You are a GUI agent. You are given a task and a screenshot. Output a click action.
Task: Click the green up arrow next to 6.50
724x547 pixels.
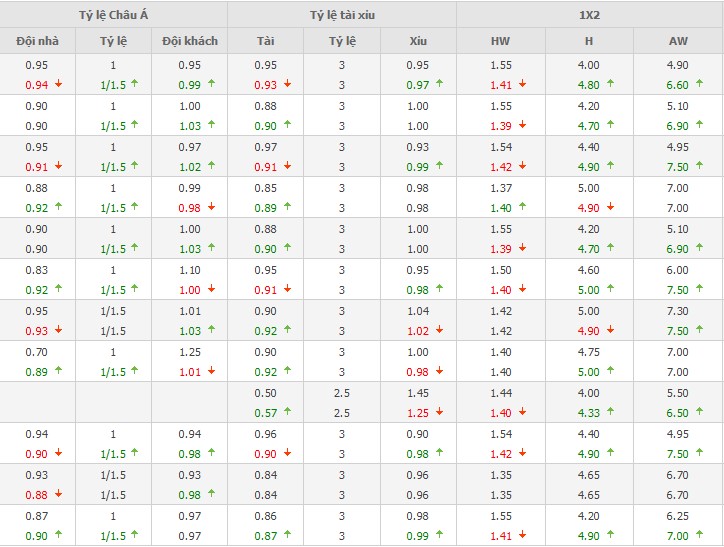click(696, 413)
